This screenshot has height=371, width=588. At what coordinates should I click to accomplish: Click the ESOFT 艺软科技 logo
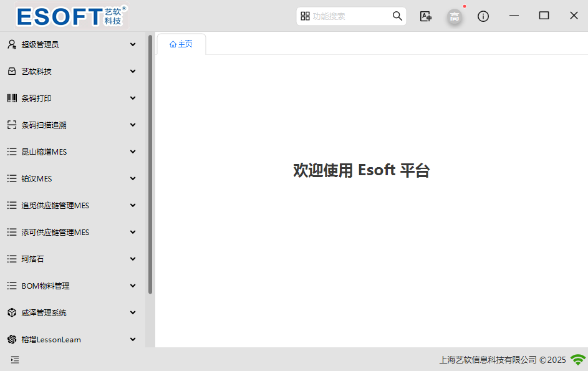coord(67,16)
